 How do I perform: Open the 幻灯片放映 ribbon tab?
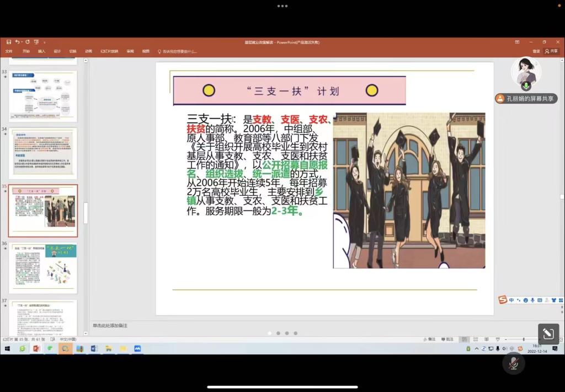tap(109, 51)
